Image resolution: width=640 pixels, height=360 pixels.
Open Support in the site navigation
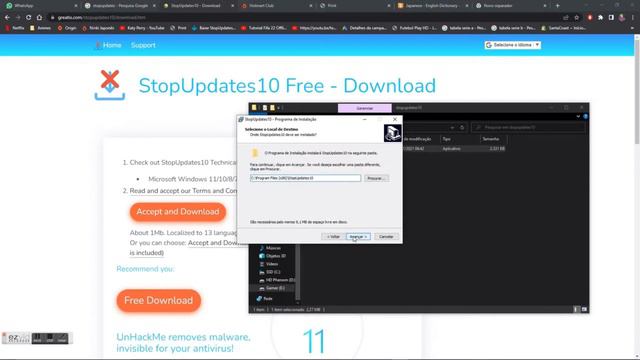click(143, 45)
